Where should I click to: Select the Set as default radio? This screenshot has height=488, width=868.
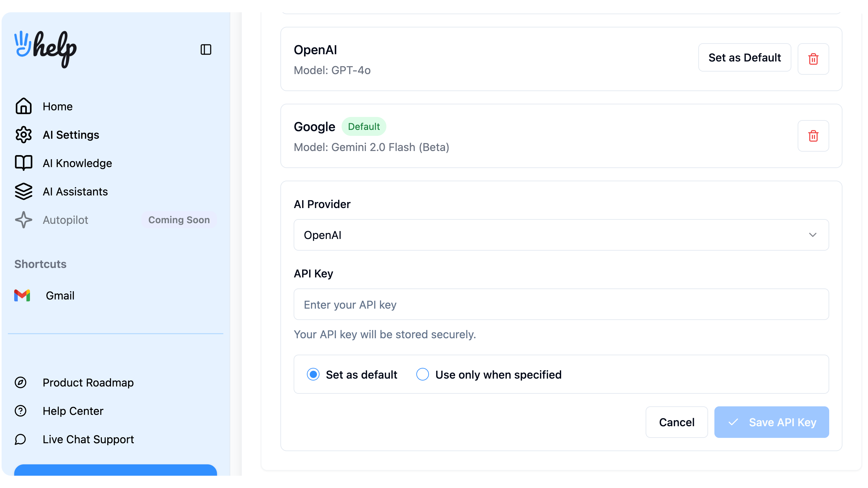(x=313, y=375)
